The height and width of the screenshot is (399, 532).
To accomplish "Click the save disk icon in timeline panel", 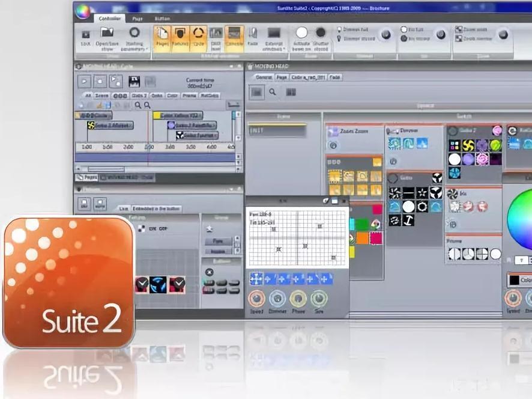I will (x=134, y=81).
